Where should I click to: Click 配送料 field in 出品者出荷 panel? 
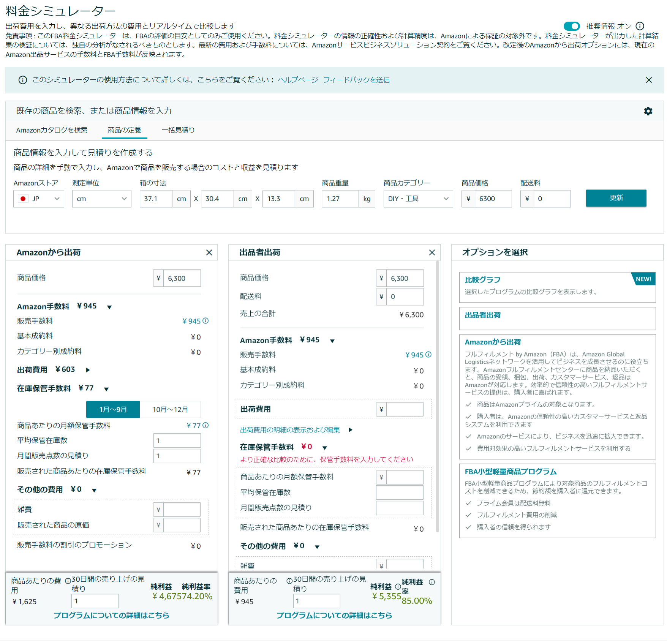(x=405, y=297)
